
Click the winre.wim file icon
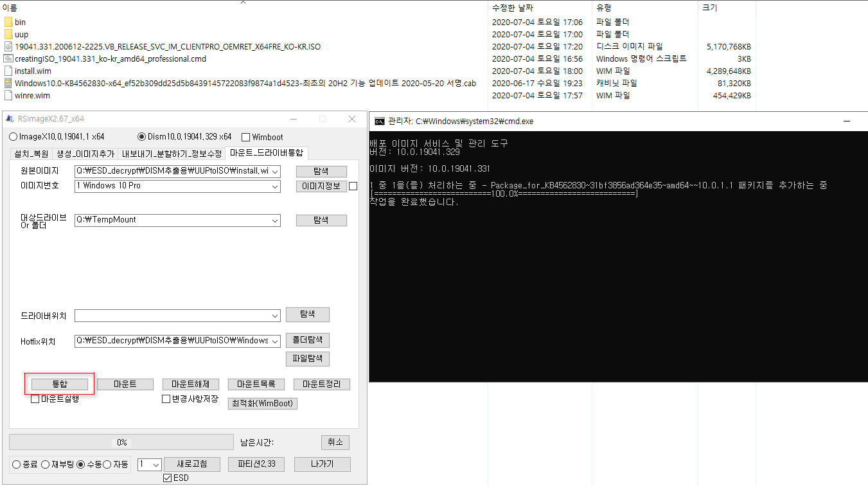[8, 95]
